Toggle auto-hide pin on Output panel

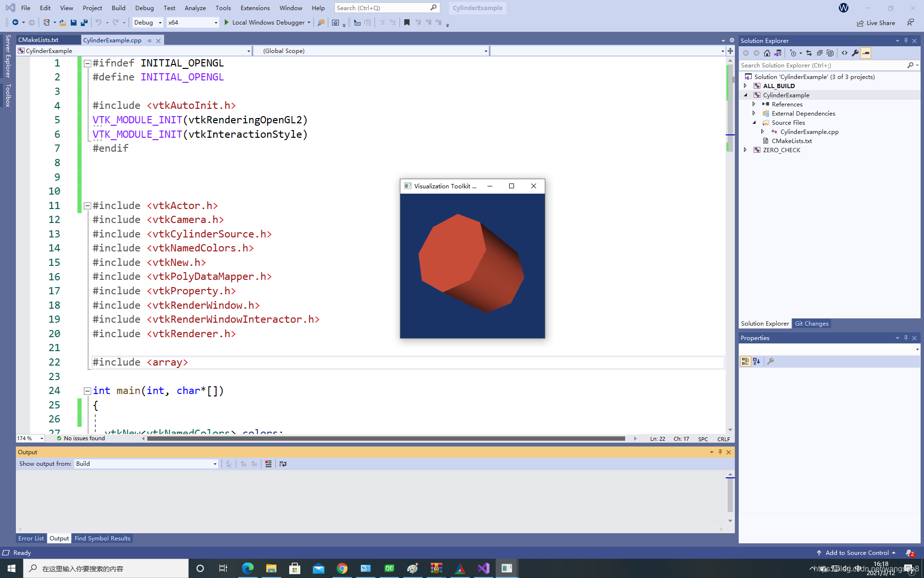(720, 452)
